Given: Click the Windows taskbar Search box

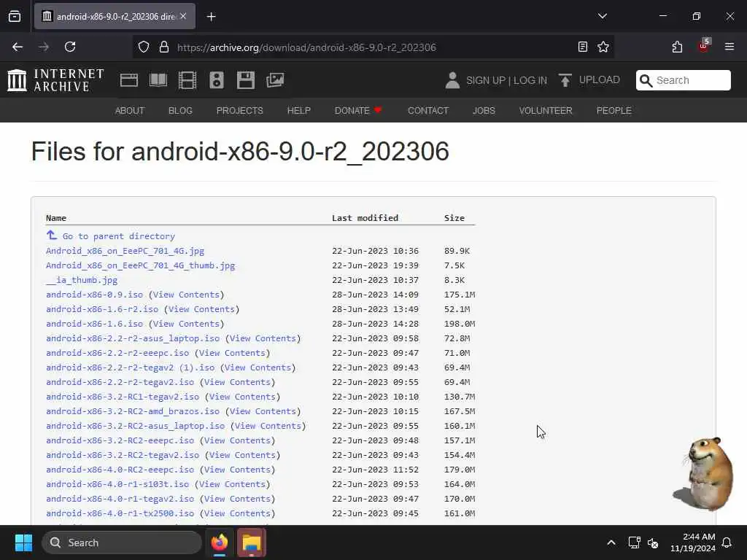Looking at the screenshot, I should click(x=122, y=542).
